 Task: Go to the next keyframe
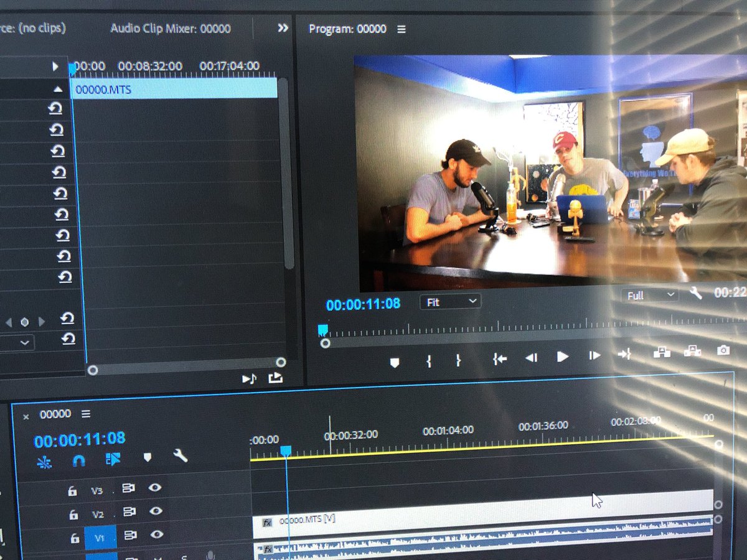[41, 322]
